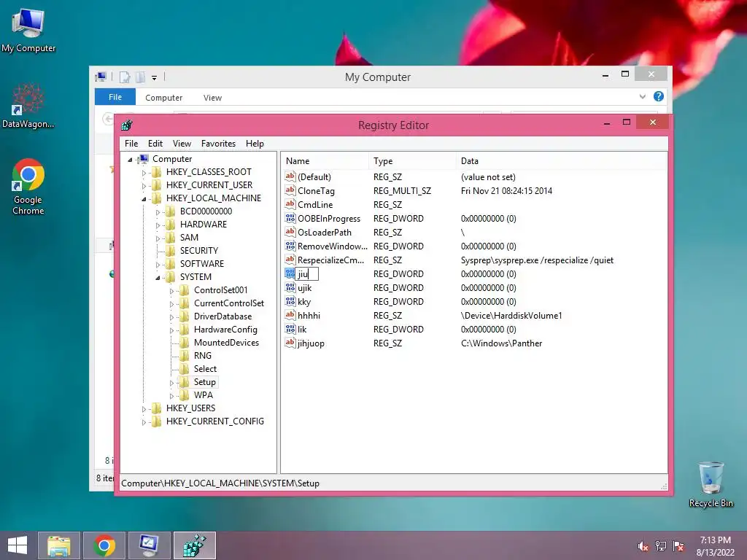Click the hhhhi string value icon

290,315
